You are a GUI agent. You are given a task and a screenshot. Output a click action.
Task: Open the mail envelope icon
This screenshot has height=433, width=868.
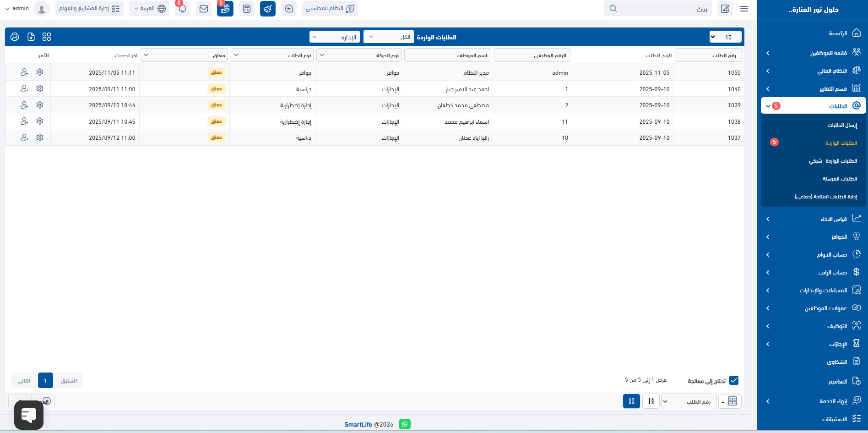[x=204, y=9]
